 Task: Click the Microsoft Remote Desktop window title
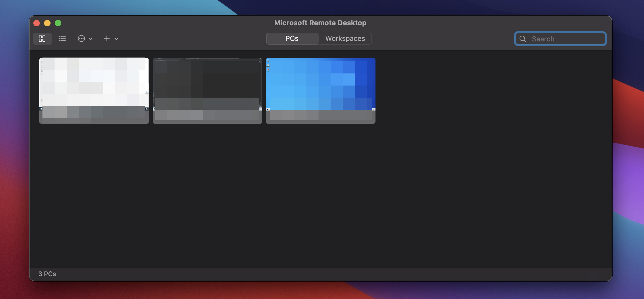[x=320, y=23]
